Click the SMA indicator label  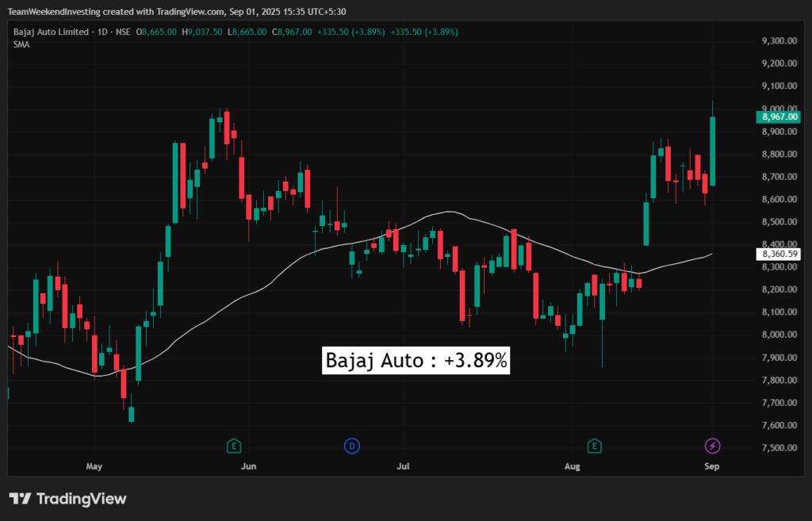21,44
